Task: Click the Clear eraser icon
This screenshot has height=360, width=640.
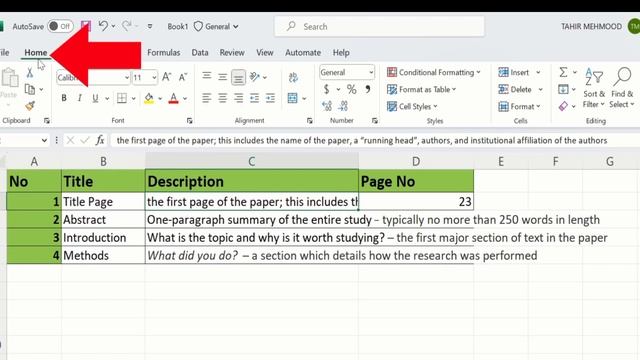Action: pos(563,107)
